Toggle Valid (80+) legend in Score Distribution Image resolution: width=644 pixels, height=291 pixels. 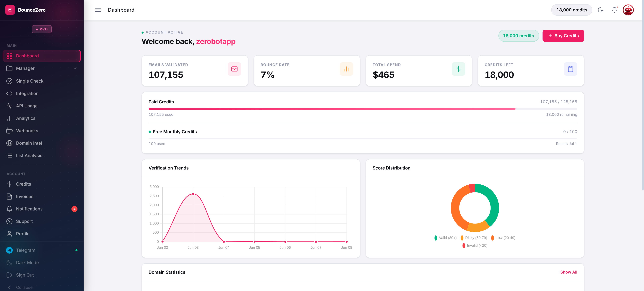pos(445,238)
